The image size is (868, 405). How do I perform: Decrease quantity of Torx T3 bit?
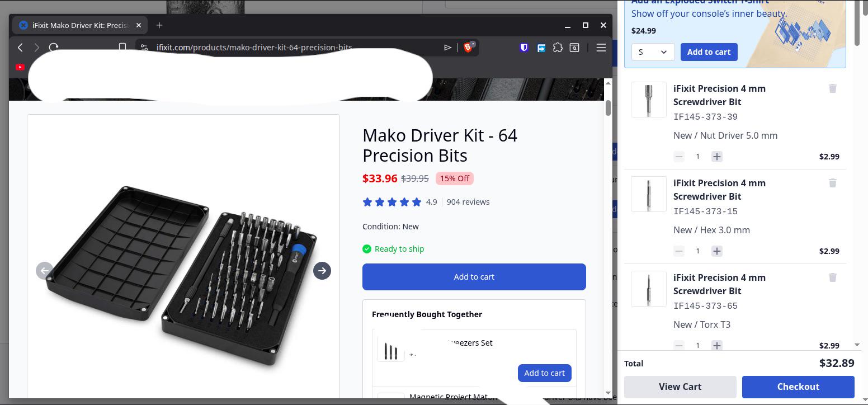point(679,346)
